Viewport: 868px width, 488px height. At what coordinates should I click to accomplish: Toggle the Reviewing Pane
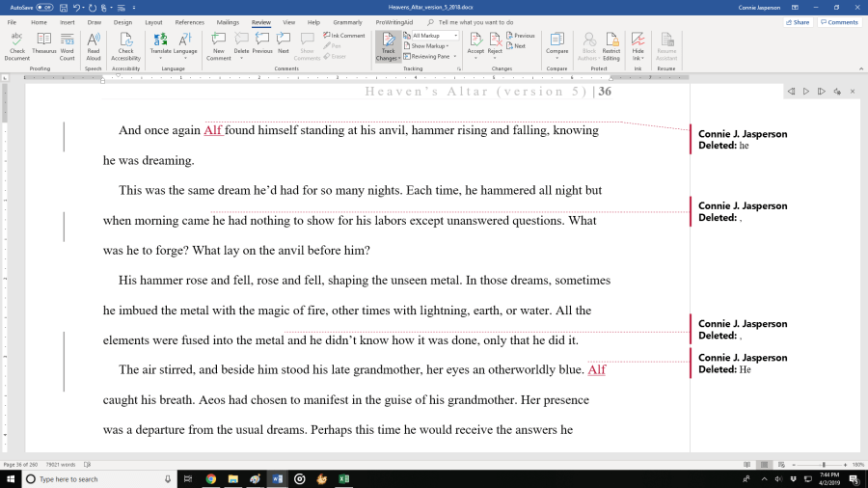point(430,57)
